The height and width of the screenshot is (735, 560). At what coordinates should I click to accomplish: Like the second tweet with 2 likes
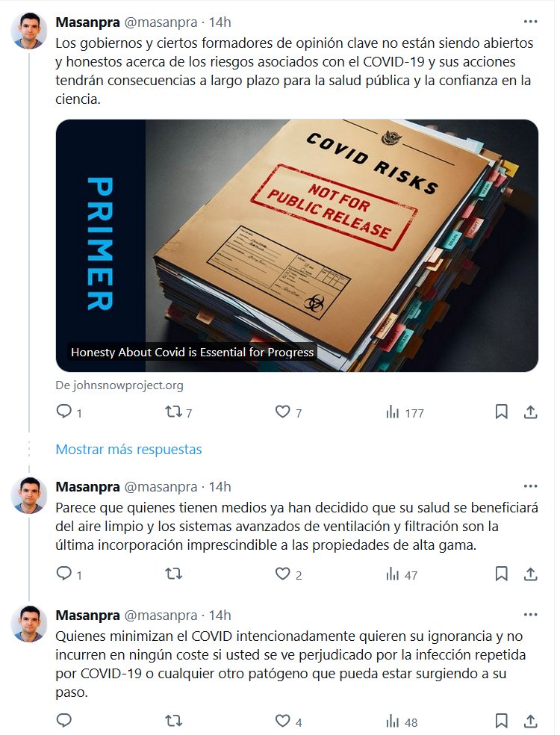tap(282, 574)
